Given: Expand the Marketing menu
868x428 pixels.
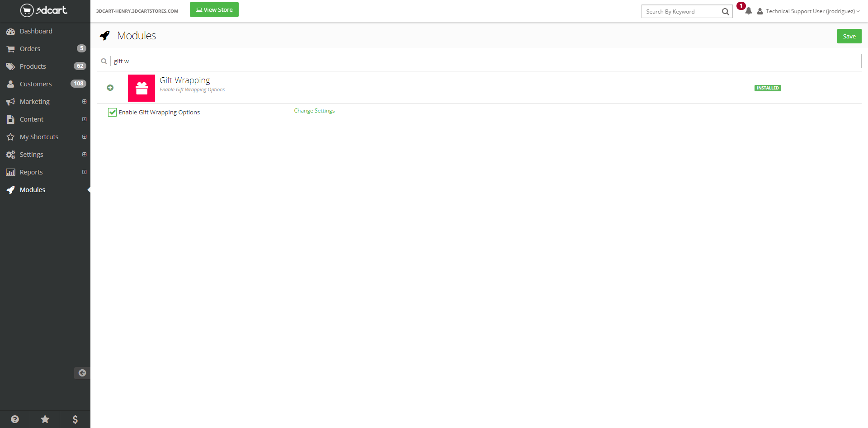Looking at the screenshot, I should pyautogui.click(x=35, y=102).
